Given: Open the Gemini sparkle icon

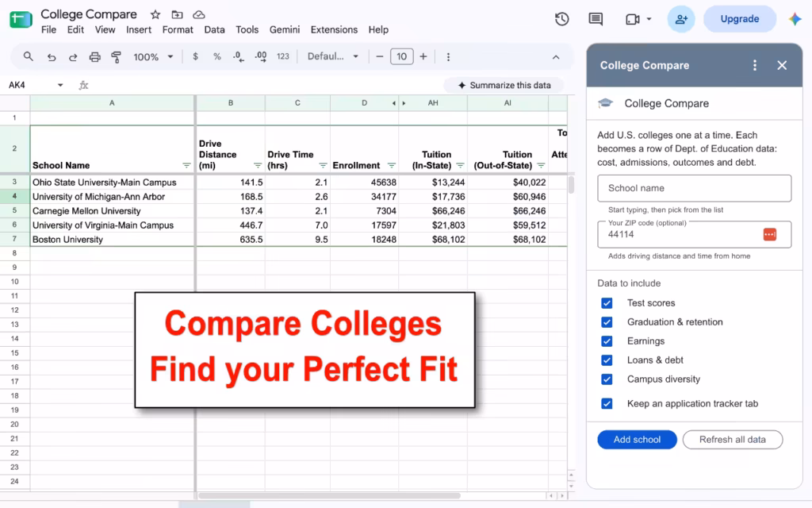Looking at the screenshot, I should [x=795, y=19].
